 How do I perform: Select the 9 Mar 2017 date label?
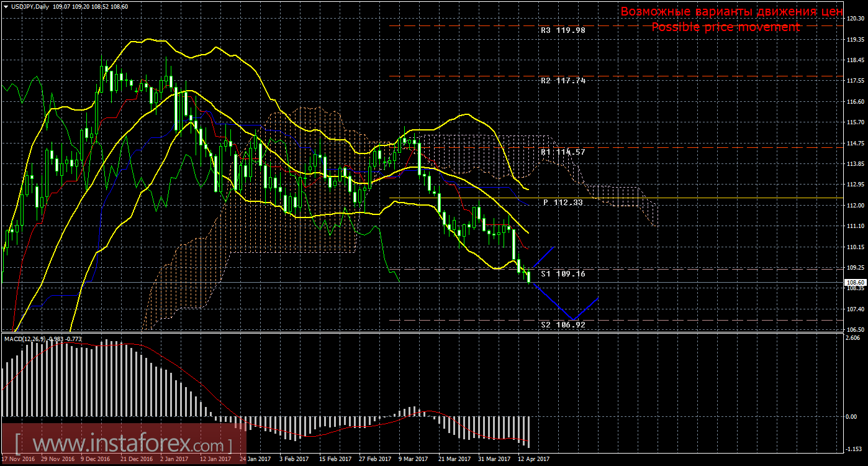412,459
